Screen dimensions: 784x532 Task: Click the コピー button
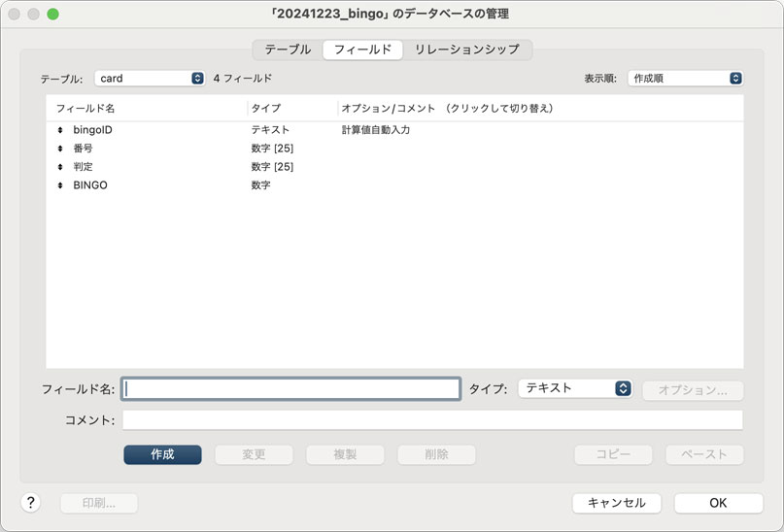pos(613,454)
